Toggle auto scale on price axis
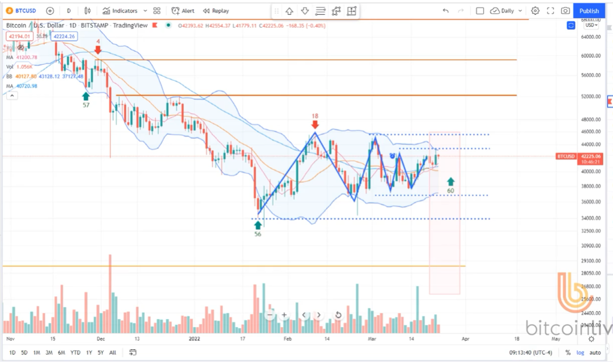Screen dimensions: 613x364 [595, 353]
